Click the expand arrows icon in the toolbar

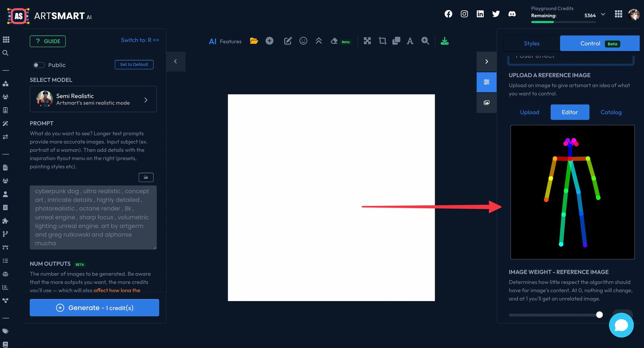[367, 41]
